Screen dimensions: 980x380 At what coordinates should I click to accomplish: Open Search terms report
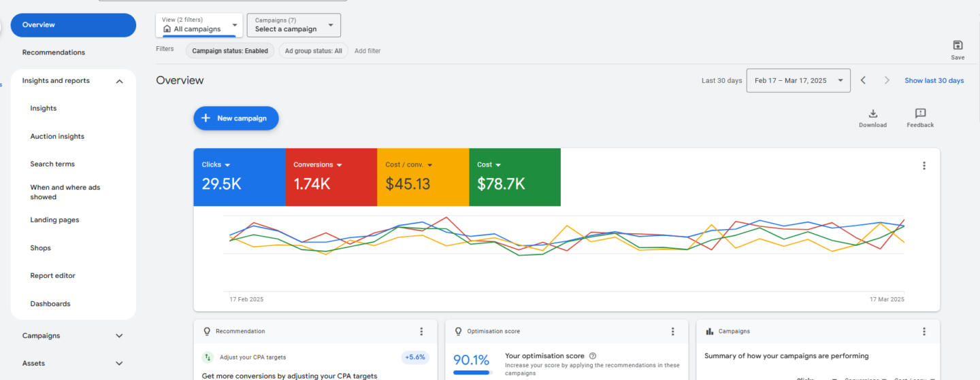click(52, 165)
